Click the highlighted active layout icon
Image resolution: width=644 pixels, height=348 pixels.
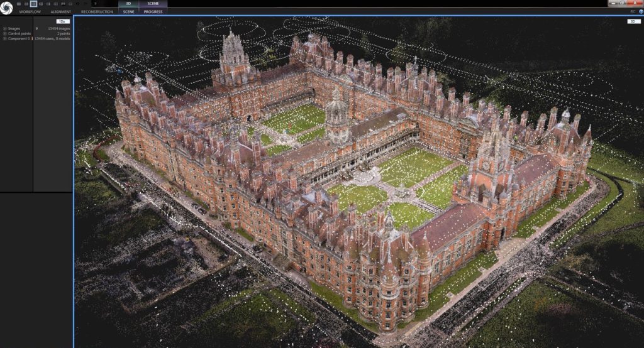pos(34,4)
